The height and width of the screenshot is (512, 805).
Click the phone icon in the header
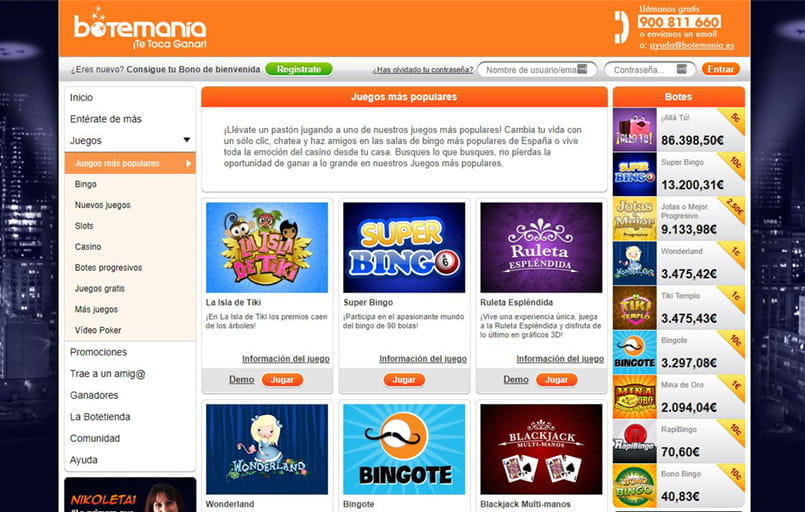621,27
